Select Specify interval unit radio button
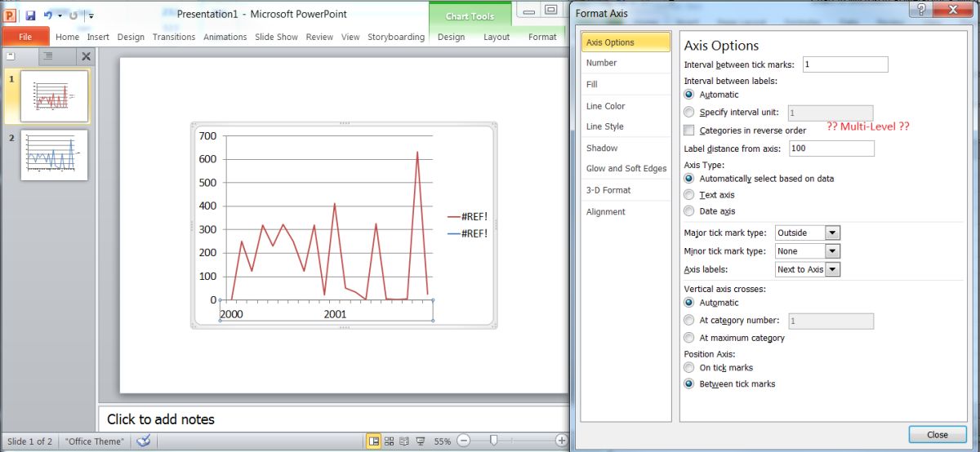This screenshot has height=452, width=980. coord(689,113)
